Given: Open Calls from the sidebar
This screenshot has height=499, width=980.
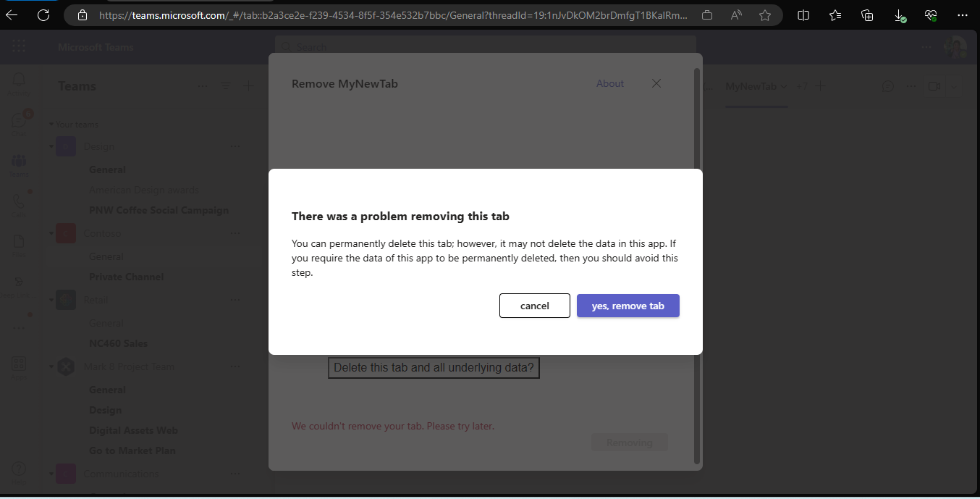Looking at the screenshot, I should point(18,201).
